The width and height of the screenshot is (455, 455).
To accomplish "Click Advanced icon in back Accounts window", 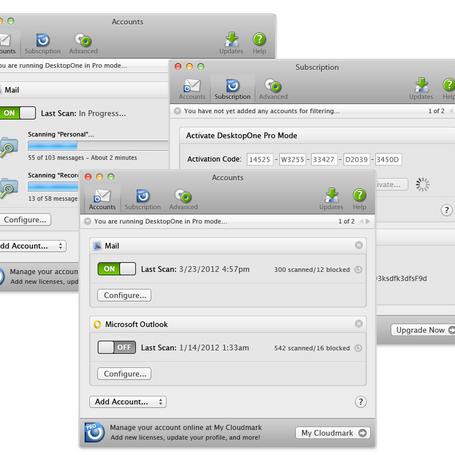I will pyautogui.click(x=83, y=44).
